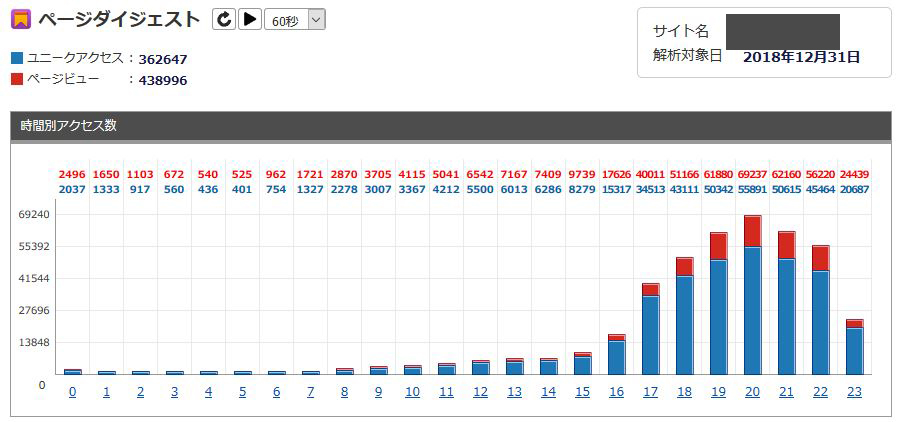Viewport: 900px width, 422px height.
Task: Open the 60秒 refresh interval dropdown
Action: coord(294,21)
